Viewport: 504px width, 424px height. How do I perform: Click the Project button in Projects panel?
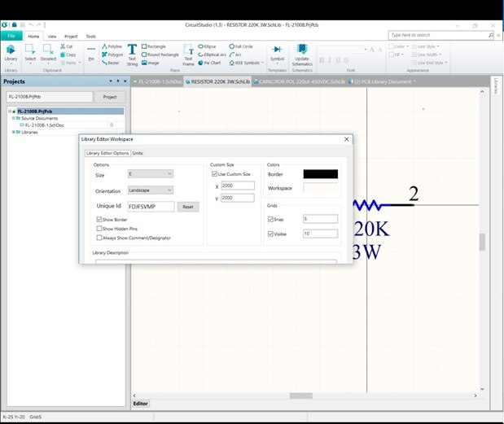(109, 96)
